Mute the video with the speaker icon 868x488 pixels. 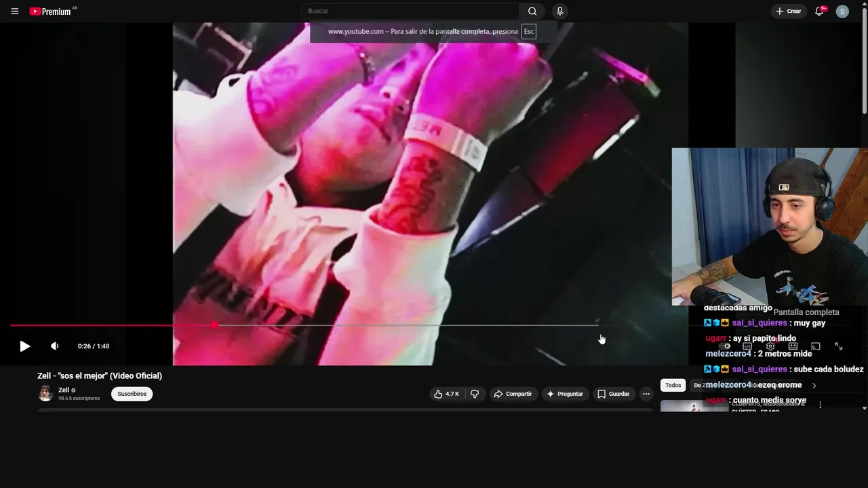(x=55, y=346)
